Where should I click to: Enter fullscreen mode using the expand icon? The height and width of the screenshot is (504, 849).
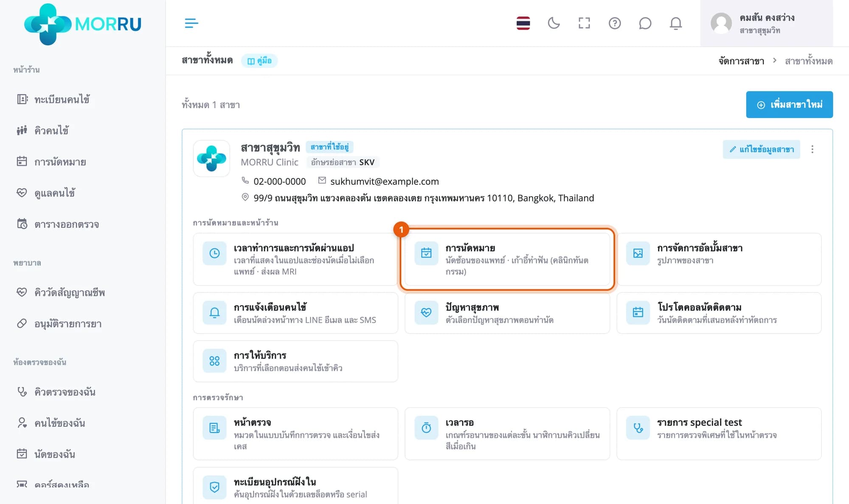click(x=584, y=23)
